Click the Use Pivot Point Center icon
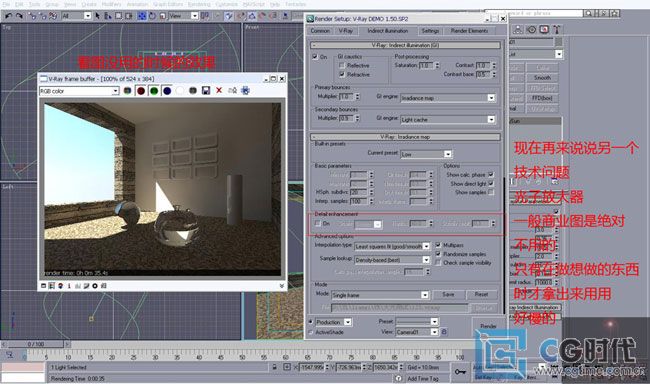 pos(205,16)
